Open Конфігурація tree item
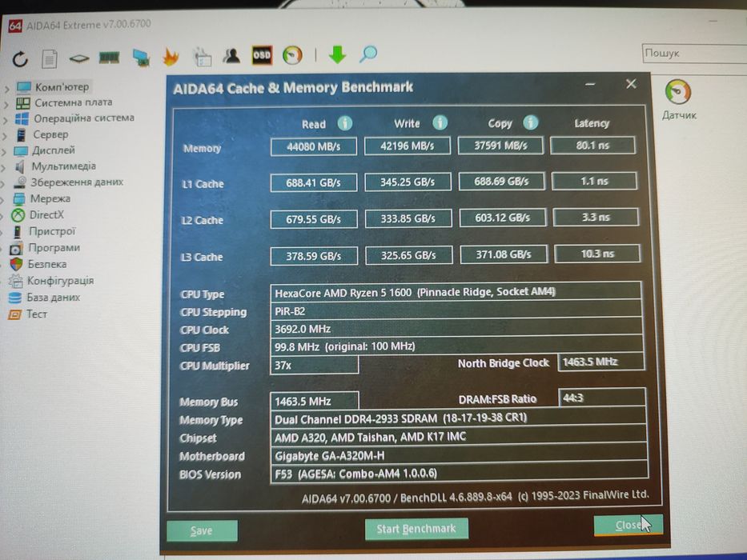The image size is (747, 560). coord(60,281)
